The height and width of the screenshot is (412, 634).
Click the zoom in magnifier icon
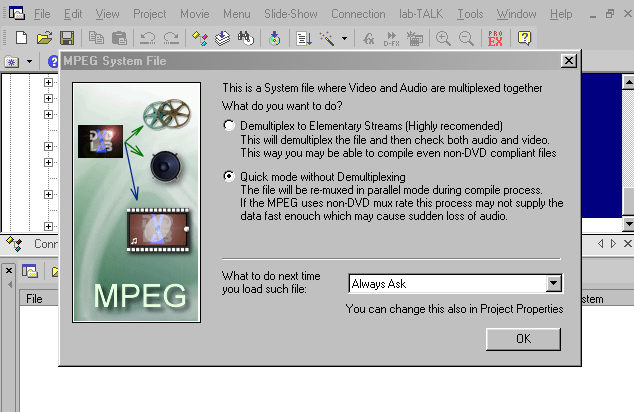443,39
